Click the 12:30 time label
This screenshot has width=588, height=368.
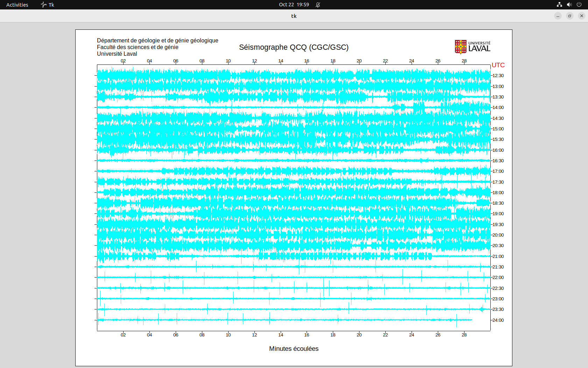(x=498, y=76)
